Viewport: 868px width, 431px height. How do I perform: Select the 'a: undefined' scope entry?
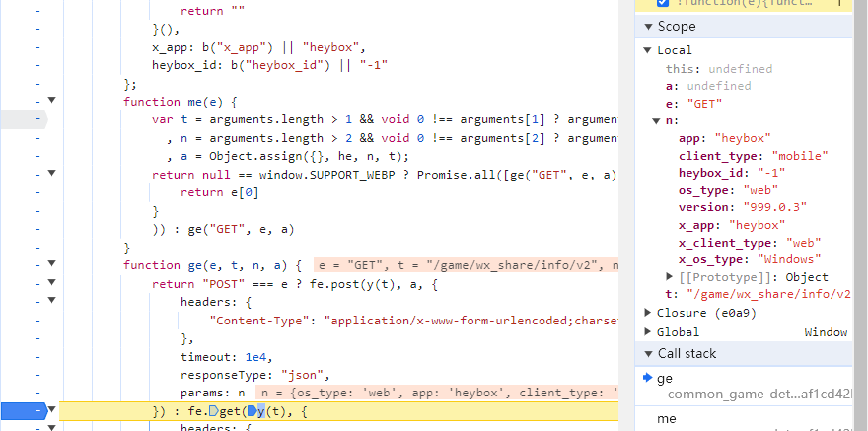708,86
